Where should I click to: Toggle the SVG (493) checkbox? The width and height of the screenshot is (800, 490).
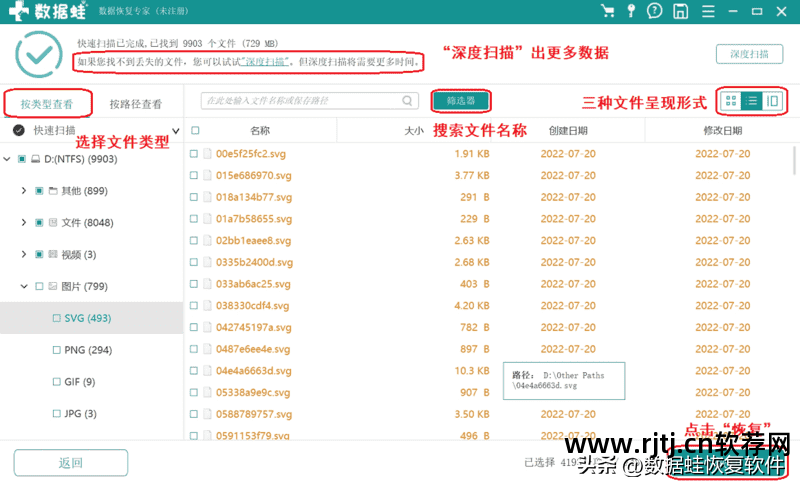57,318
